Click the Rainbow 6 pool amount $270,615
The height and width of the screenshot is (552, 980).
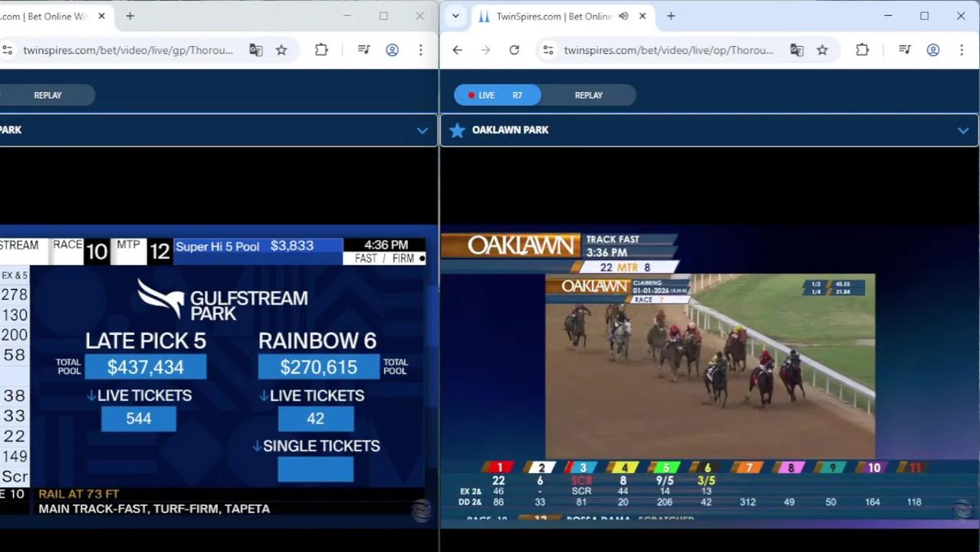(x=318, y=367)
